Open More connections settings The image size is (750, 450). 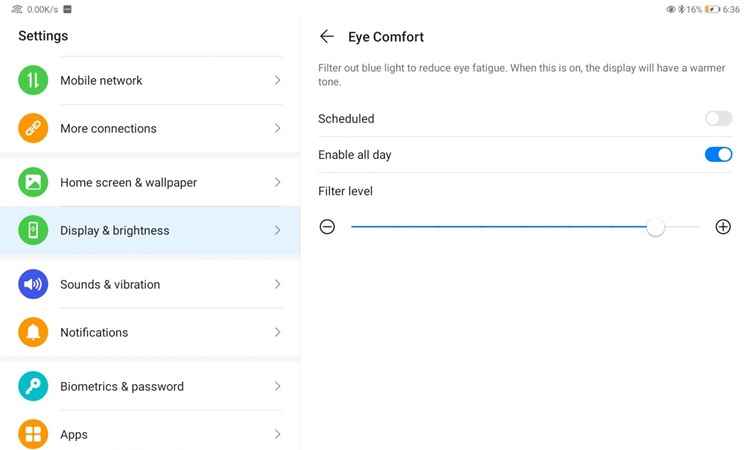[150, 128]
